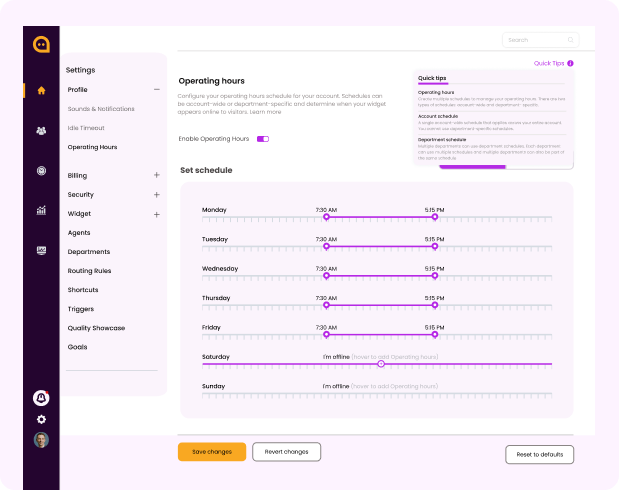Expand the Billing section
Viewport: 619px width, 490px height.
pos(157,175)
